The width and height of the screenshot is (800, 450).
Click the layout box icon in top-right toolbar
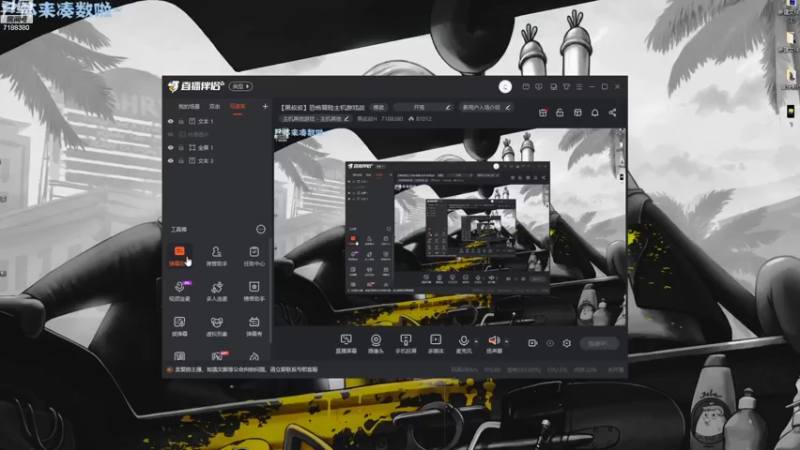578,112
